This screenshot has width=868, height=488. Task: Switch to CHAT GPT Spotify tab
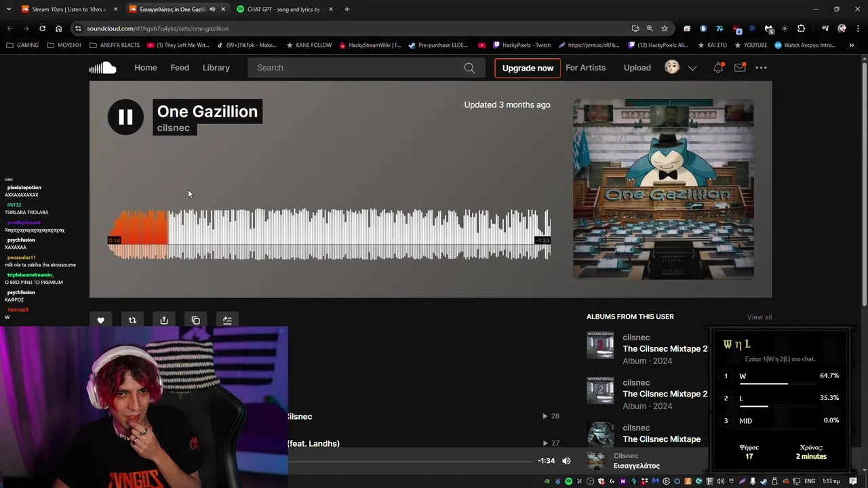pyautogui.click(x=283, y=9)
